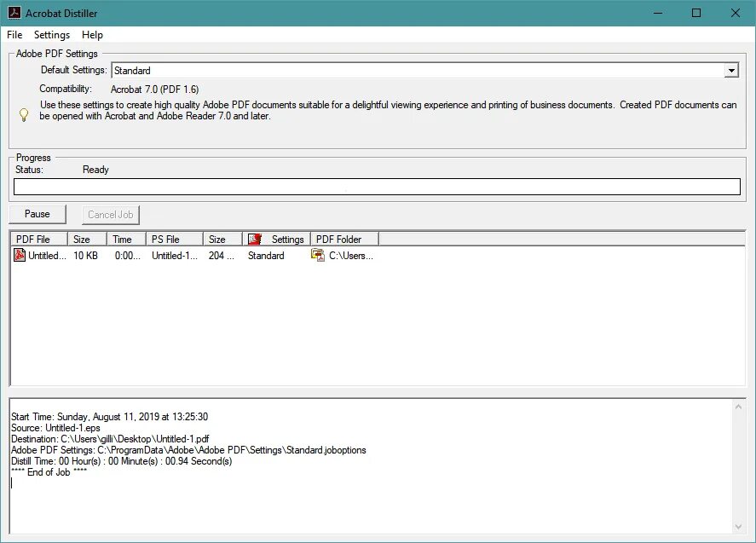Click the Distill Time log line

122,461
